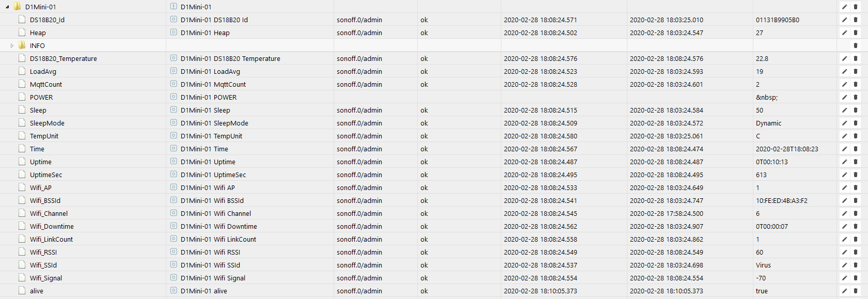
Task: Edit the top-level D1Mini-01 device entry
Action: pyautogui.click(x=844, y=7)
